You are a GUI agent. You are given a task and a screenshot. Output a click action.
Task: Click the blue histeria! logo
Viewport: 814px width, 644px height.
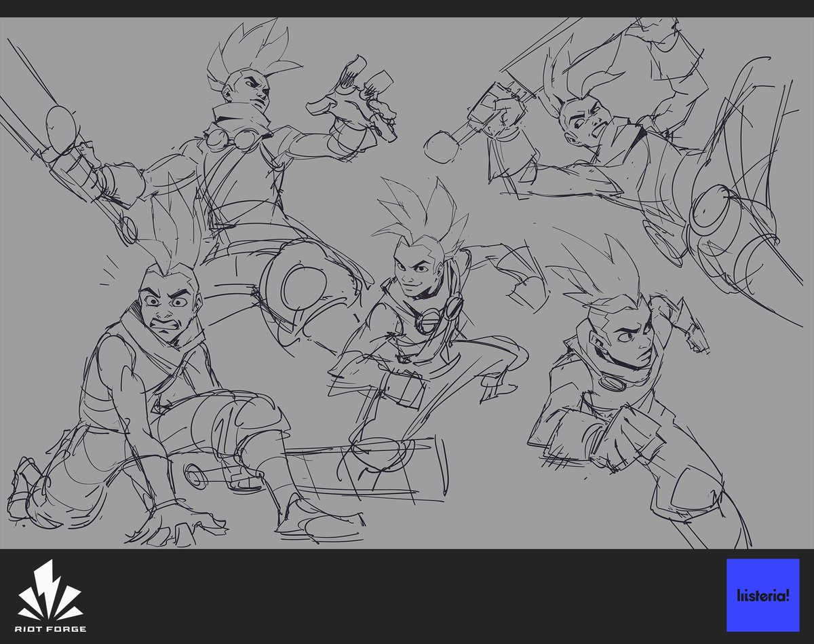(763, 594)
